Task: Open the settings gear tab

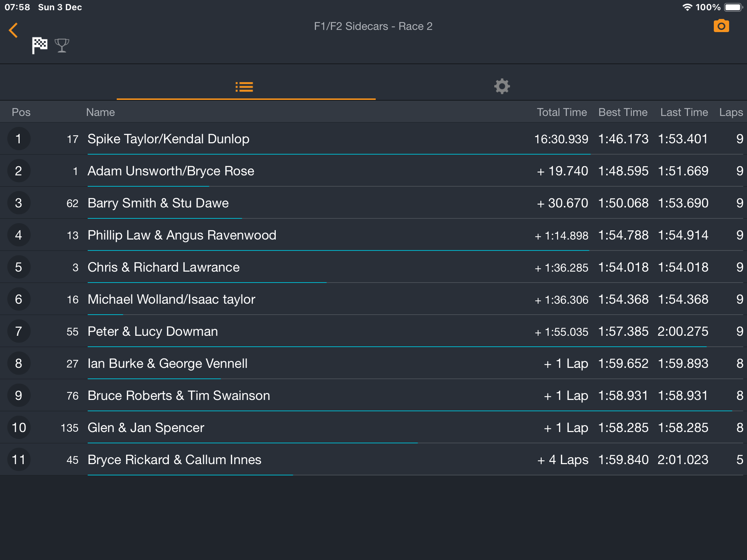Action: [x=502, y=86]
